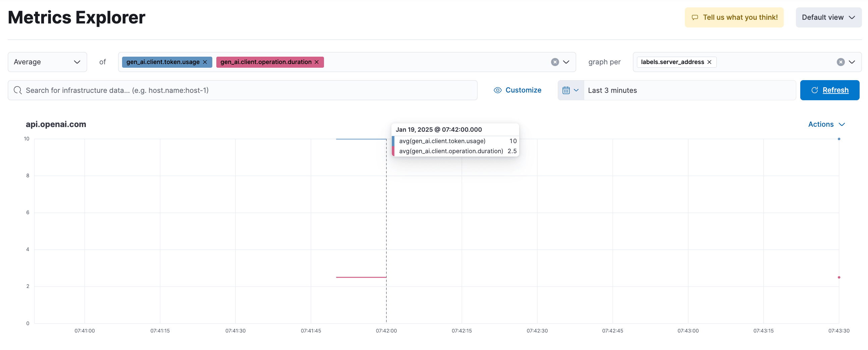Click inside the infrastructure data search field
The width and height of the screenshot is (868, 350).
(236, 90)
